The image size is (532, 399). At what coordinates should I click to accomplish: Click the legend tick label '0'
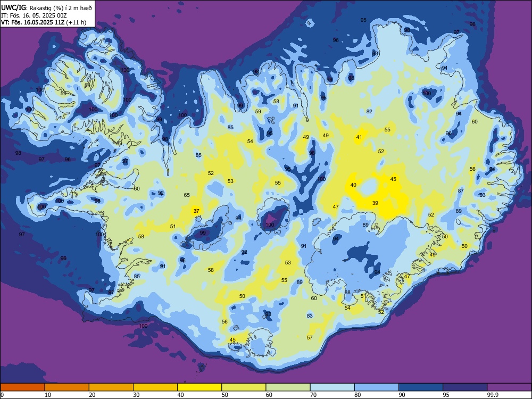coord(2,395)
